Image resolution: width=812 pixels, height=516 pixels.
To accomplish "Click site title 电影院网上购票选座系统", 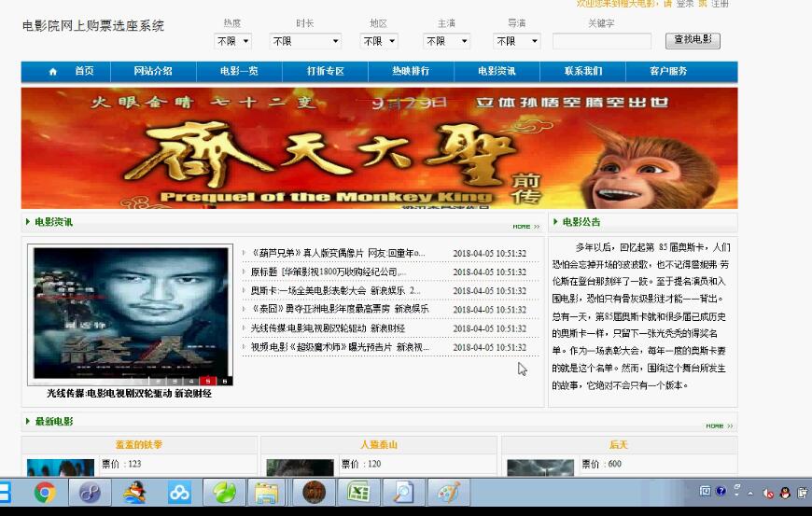I will (93, 26).
